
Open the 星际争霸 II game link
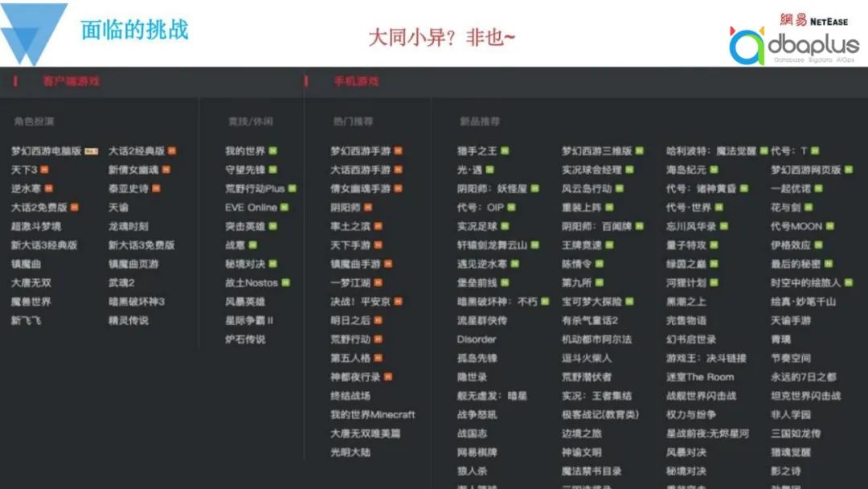click(x=249, y=321)
